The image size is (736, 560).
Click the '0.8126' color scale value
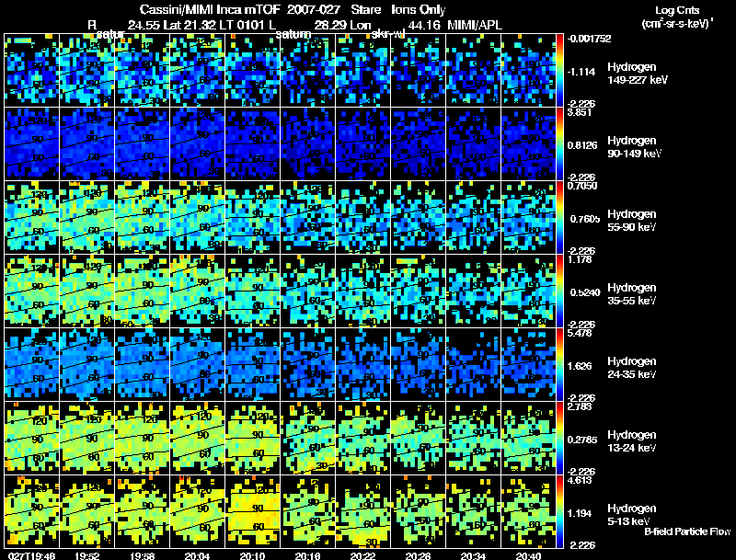(582, 145)
